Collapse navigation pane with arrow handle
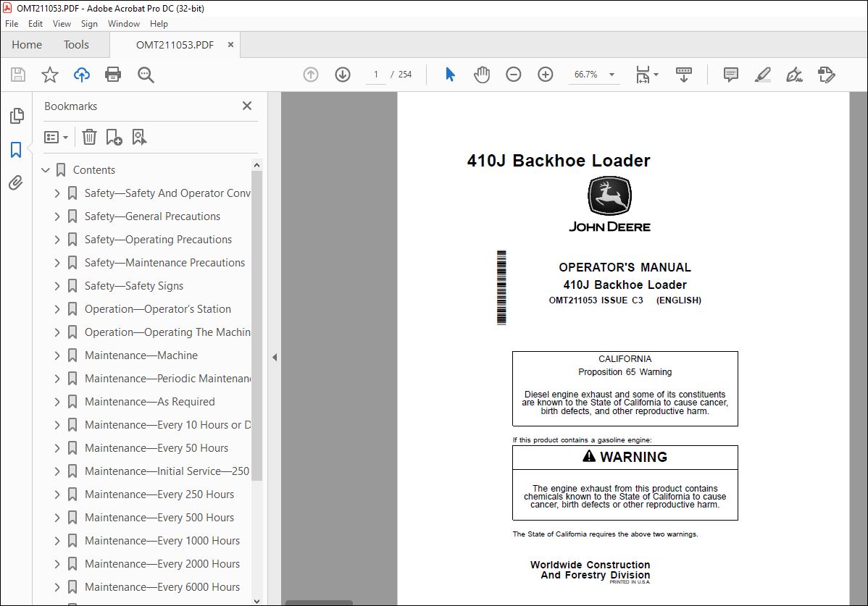 click(275, 357)
